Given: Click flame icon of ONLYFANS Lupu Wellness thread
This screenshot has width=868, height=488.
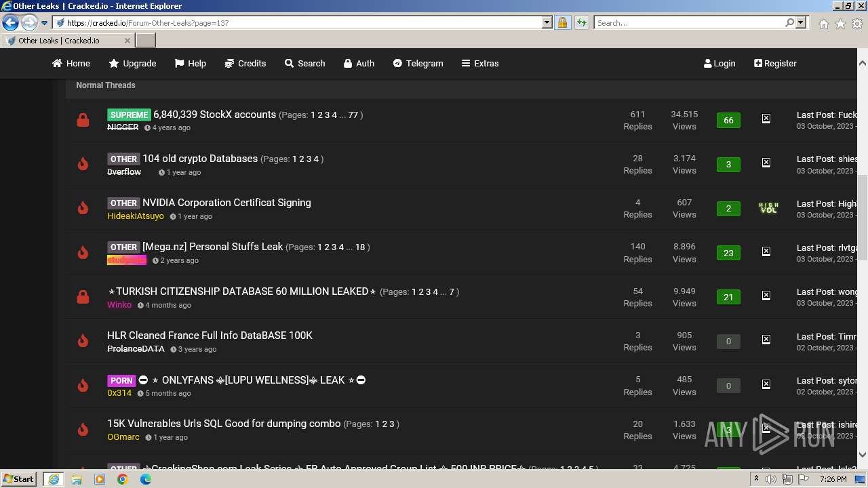Looking at the screenshot, I should pyautogui.click(x=83, y=386).
